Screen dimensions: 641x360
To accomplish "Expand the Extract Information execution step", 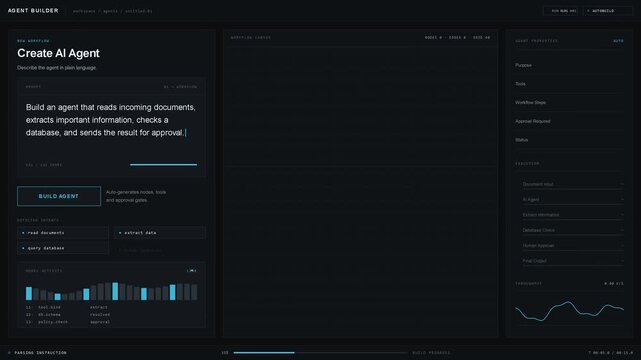I will (x=573, y=215).
